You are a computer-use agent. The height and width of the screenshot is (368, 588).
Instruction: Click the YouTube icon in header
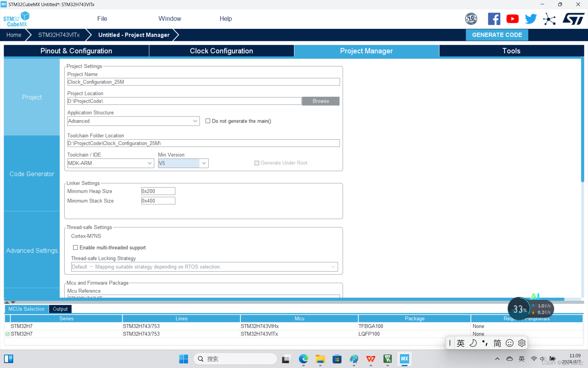tap(512, 19)
